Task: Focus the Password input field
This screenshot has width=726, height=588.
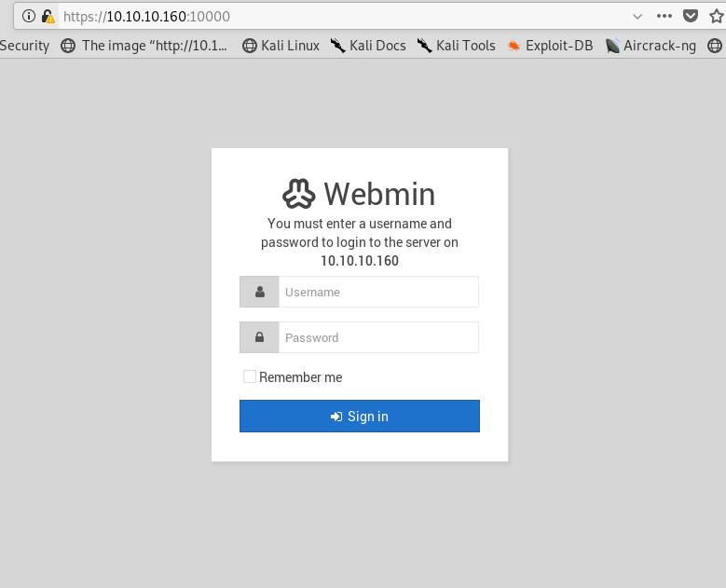Action: (378, 337)
